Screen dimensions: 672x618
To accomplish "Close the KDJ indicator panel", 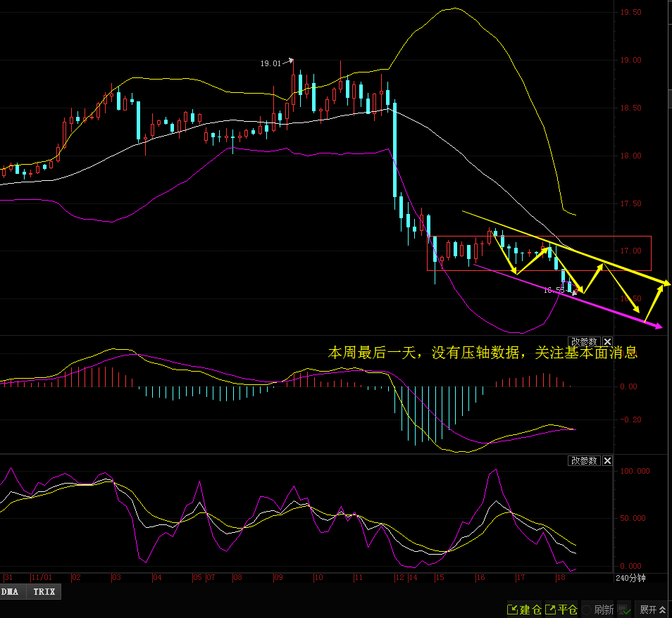I will click(607, 460).
